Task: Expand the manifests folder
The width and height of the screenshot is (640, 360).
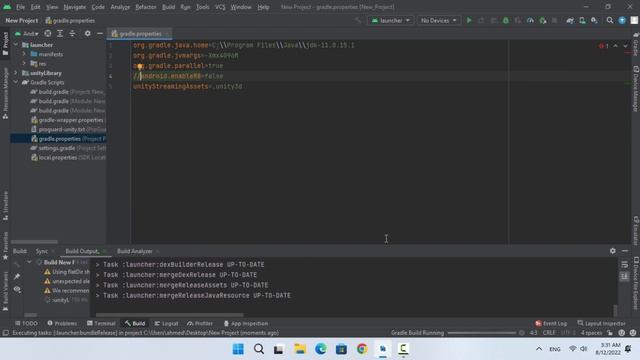Action: [x=24, y=54]
